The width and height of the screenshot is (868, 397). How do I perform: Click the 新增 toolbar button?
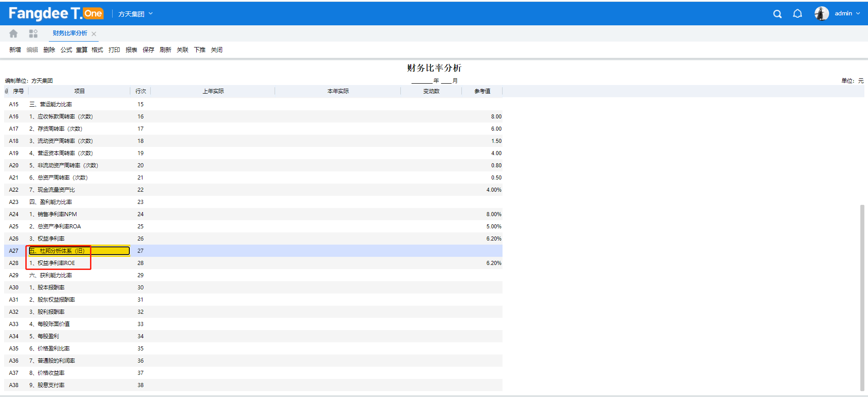(x=15, y=50)
